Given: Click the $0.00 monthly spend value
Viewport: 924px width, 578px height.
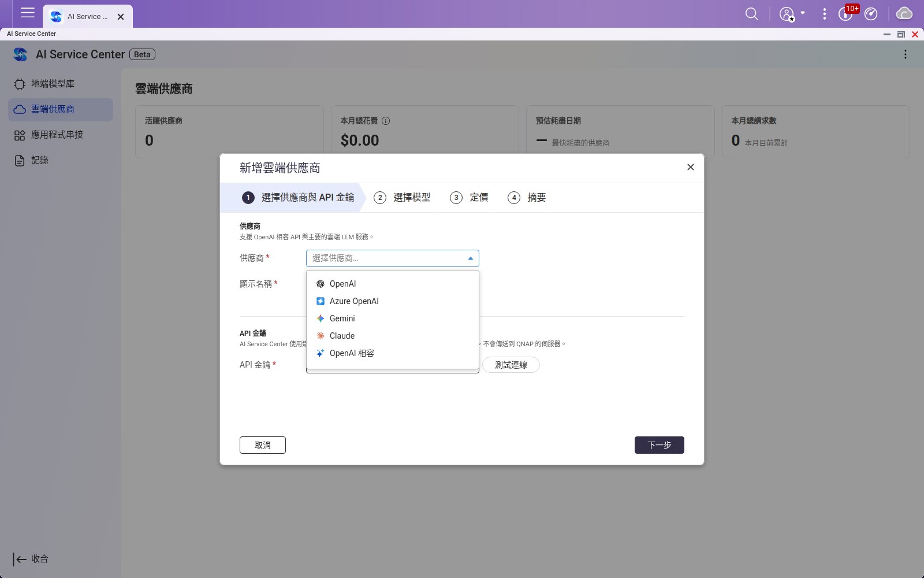Looking at the screenshot, I should pos(360,140).
